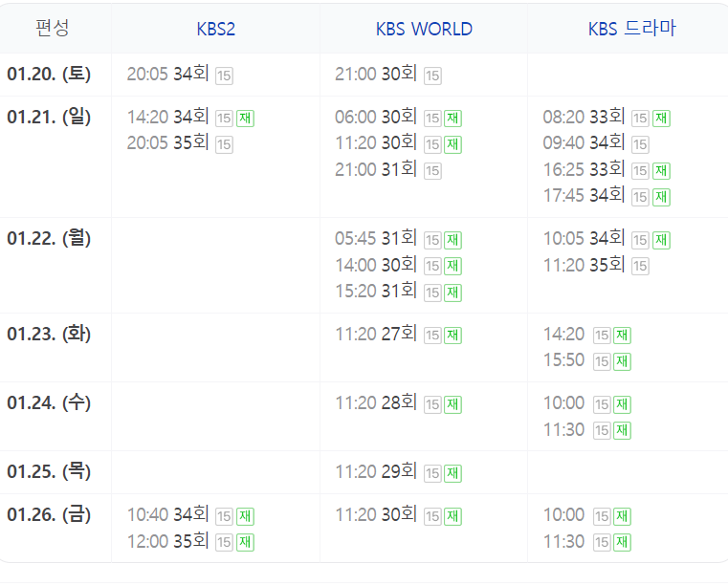Click the 15 age rating badge beside 11:20 35회
This screenshot has width=728, height=586.
coord(640,267)
